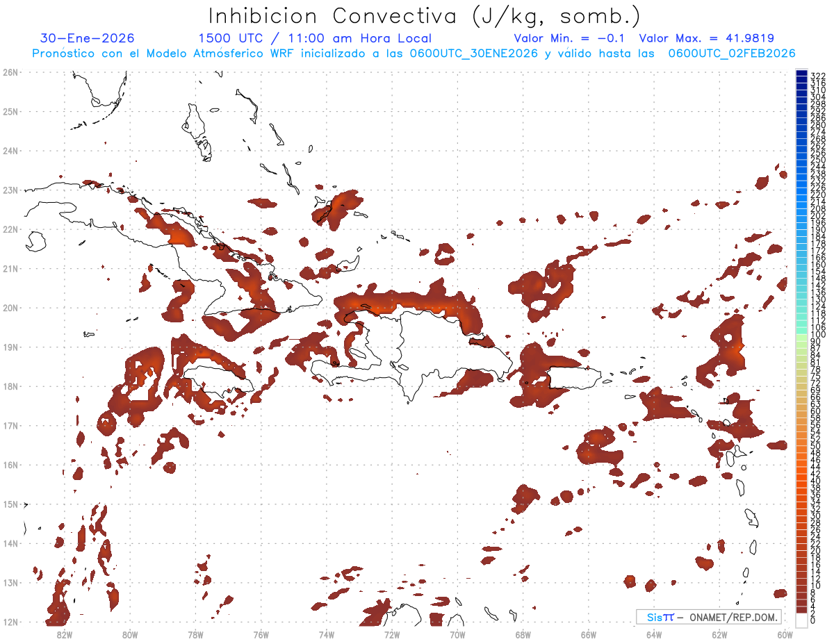Click the '64W' longitude label
This screenshot has height=644, width=834.
pyautogui.click(x=654, y=634)
